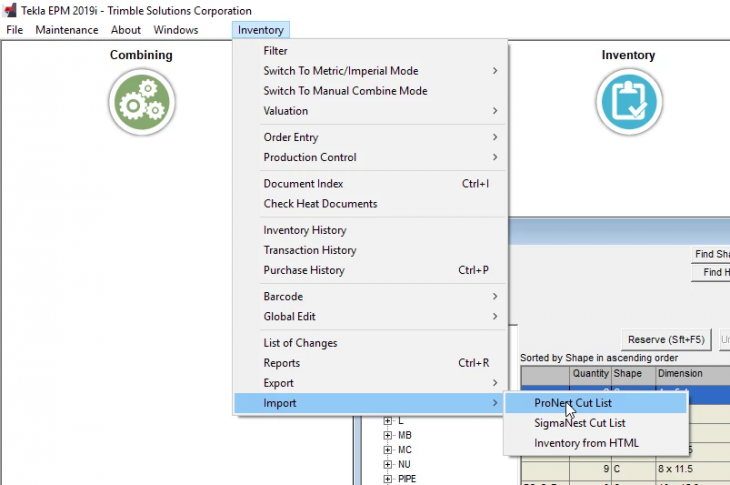Expand Switch To Metric/Imperial Mode submenu
The image size is (730, 485).
click(x=370, y=71)
